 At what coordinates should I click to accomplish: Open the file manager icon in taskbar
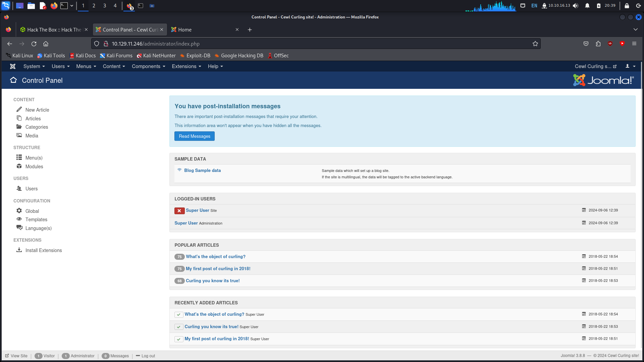[31, 6]
